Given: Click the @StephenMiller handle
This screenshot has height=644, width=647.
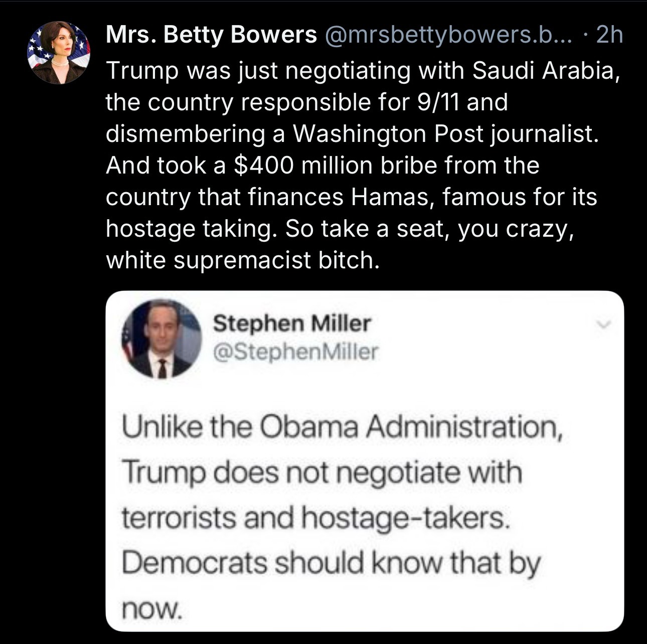Looking at the screenshot, I should click(x=295, y=353).
